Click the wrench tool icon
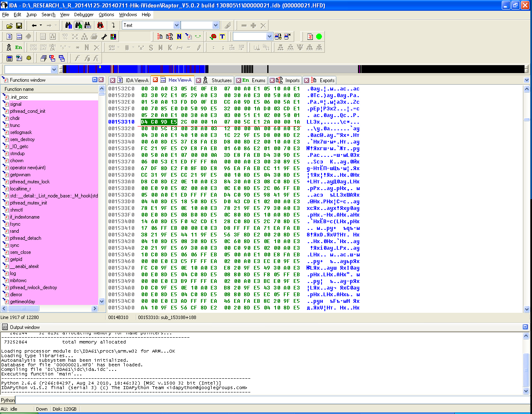Viewport: 532px width, 414px height. click(104, 37)
